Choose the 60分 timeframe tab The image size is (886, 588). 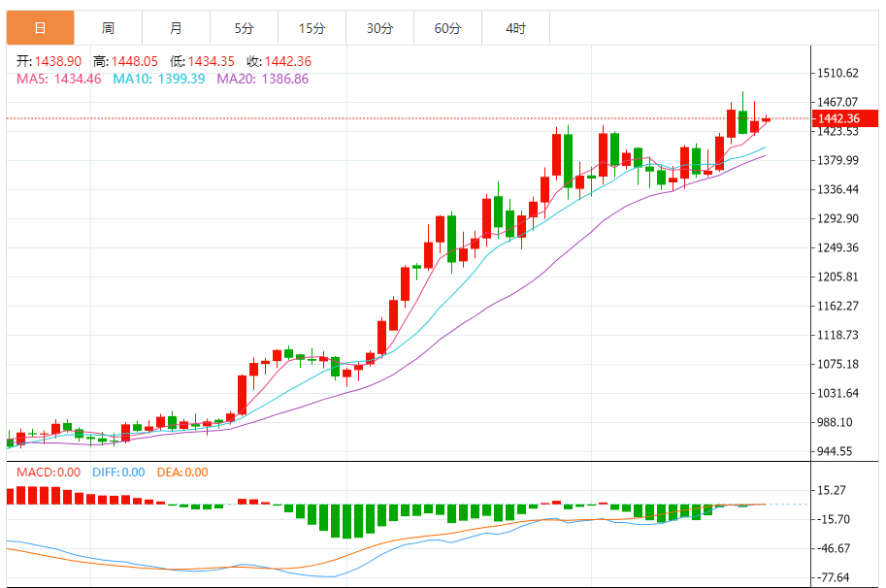447,29
